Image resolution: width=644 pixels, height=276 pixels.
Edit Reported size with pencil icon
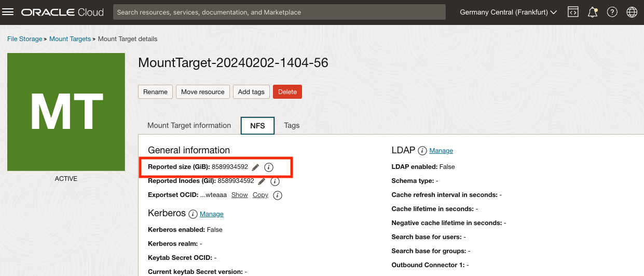click(x=255, y=167)
